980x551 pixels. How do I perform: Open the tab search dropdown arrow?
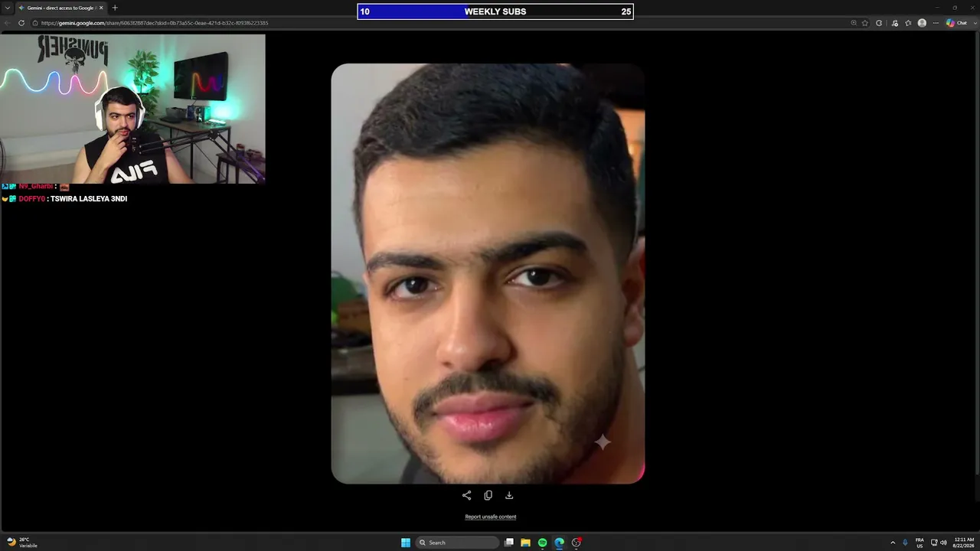click(x=8, y=8)
